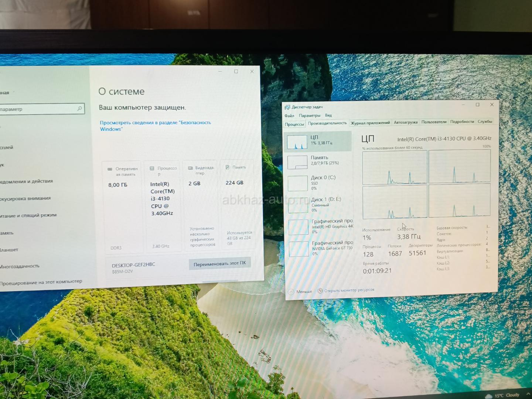Viewport: 532px width, 399px height.
Task: Switch to the Службы tab
Action: pyautogui.click(x=485, y=122)
